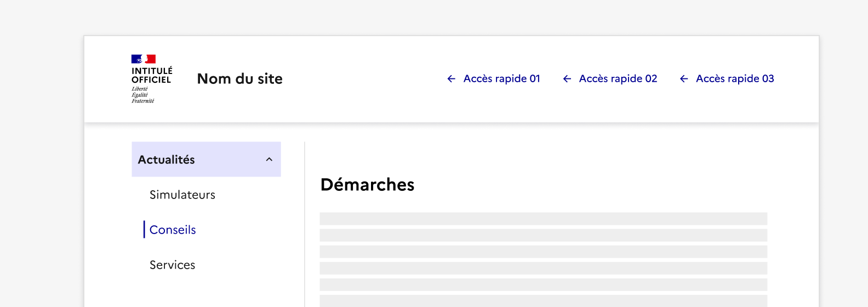Screen dimensions: 868x307
Task: Open the Accès rapide 01 link text
Action: tap(501, 79)
